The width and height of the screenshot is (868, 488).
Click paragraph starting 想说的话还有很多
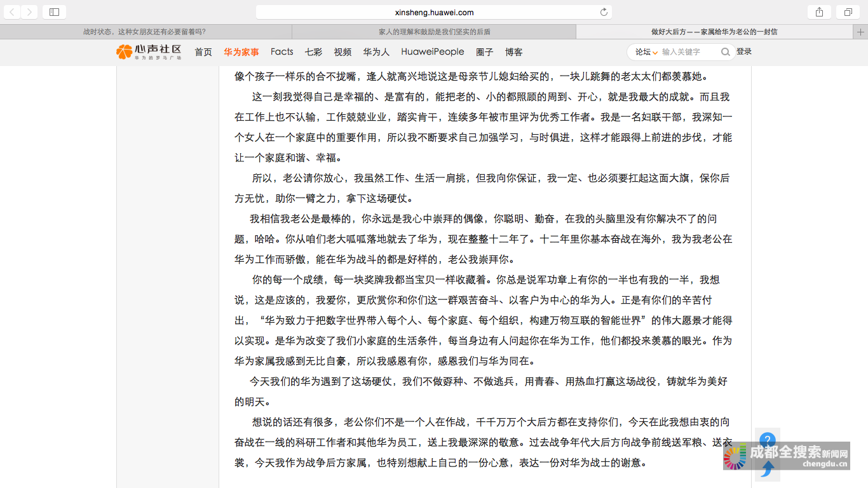click(x=484, y=442)
